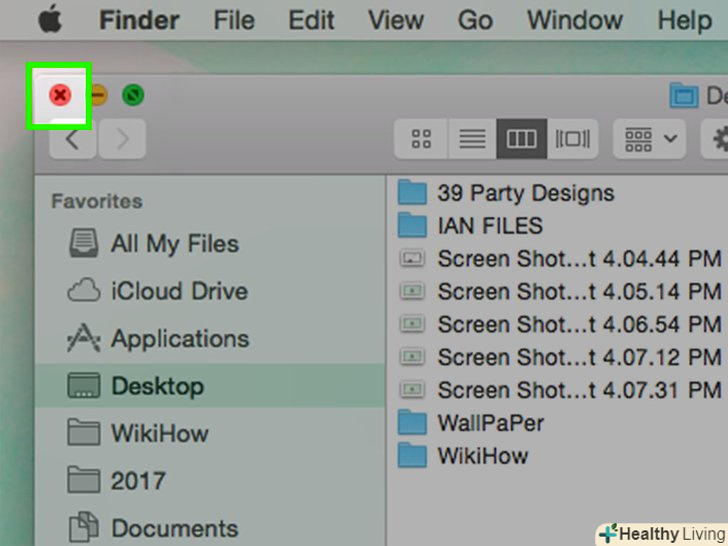Click the Back navigation arrow

[72, 139]
